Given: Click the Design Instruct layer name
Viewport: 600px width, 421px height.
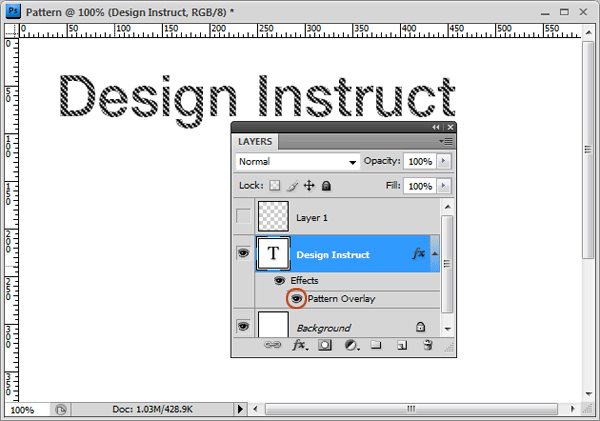Looking at the screenshot, I should click(x=333, y=255).
